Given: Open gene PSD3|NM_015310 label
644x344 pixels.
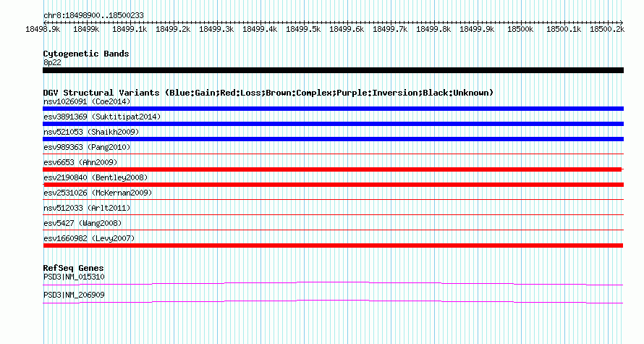Looking at the screenshot, I should [x=74, y=277].
